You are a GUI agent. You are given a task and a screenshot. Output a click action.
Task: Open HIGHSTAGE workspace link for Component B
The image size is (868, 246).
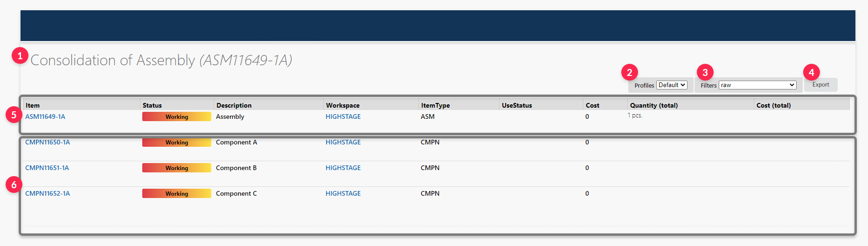pos(343,168)
